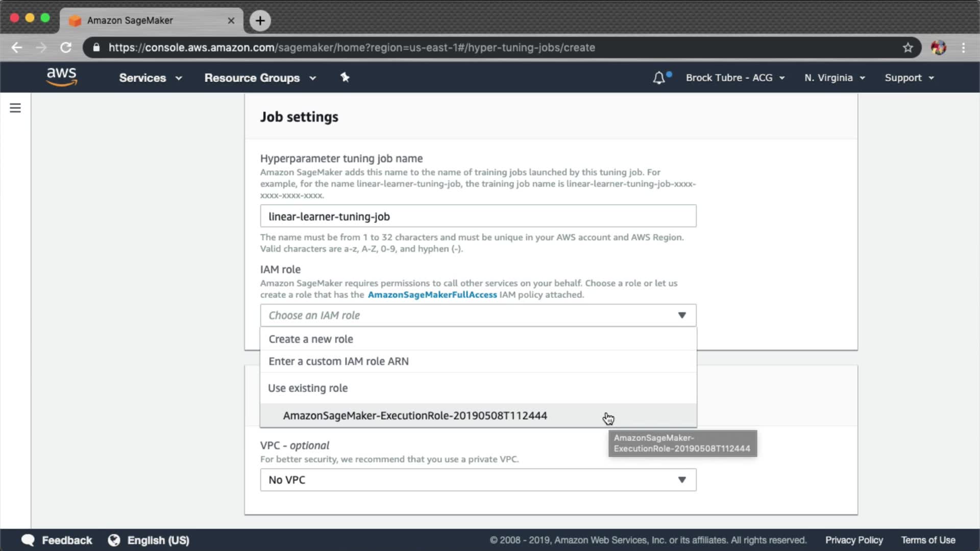Expand Resource Groups menu
Image resolution: width=980 pixels, height=551 pixels.
[260, 78]
